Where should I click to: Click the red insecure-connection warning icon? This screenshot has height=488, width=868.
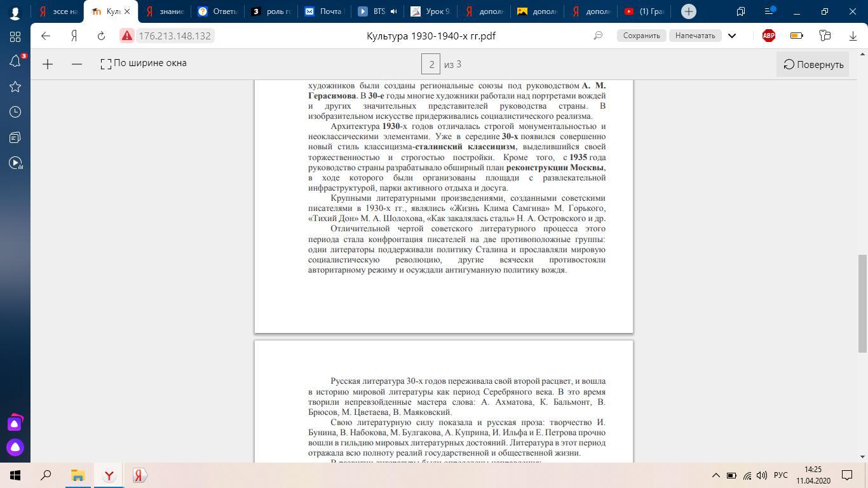[x=126, y=36]
